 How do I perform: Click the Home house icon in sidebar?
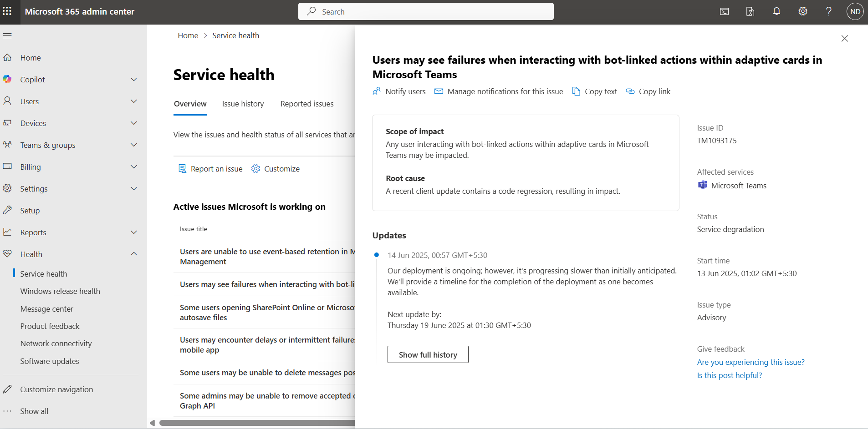point(7,58)
